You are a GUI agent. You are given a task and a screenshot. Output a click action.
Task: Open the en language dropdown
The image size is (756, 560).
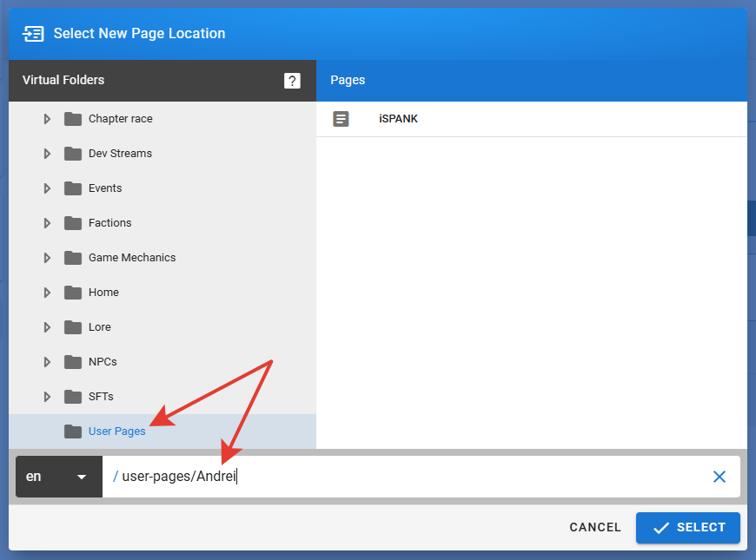pyautogui.click(x=58, y=477)
